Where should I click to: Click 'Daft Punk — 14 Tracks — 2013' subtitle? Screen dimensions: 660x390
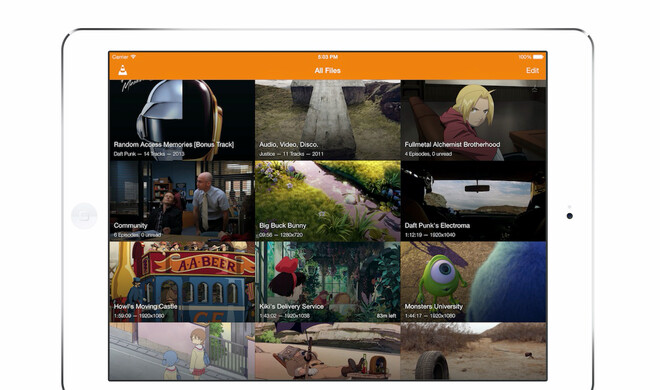149,154
